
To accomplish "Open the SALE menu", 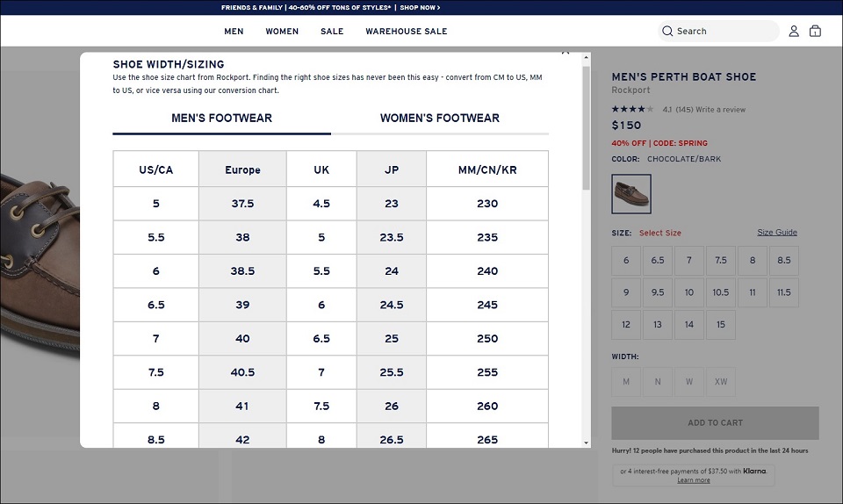I will coord(332,31).
